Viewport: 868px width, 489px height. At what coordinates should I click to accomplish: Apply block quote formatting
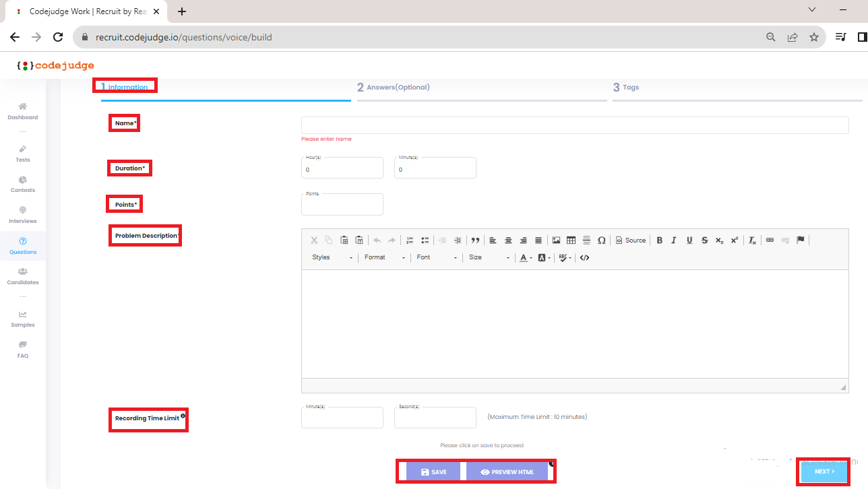coord(475,240)
